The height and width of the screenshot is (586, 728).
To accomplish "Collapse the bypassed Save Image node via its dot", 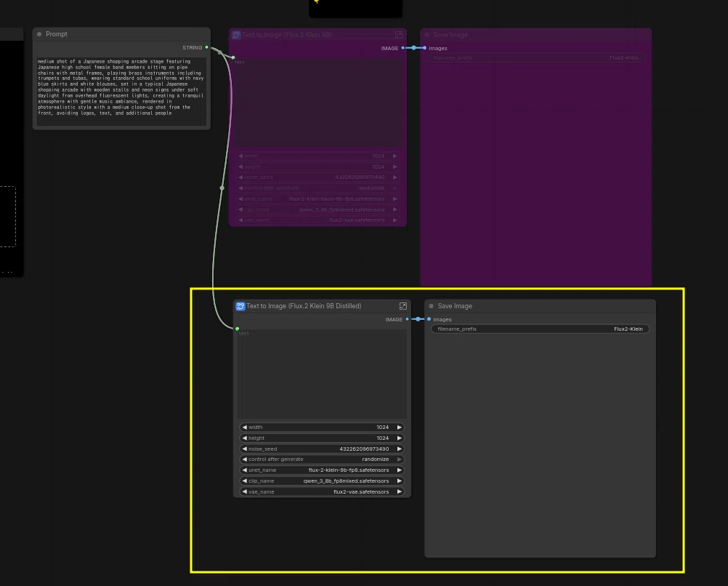I will tap(427, 35).
